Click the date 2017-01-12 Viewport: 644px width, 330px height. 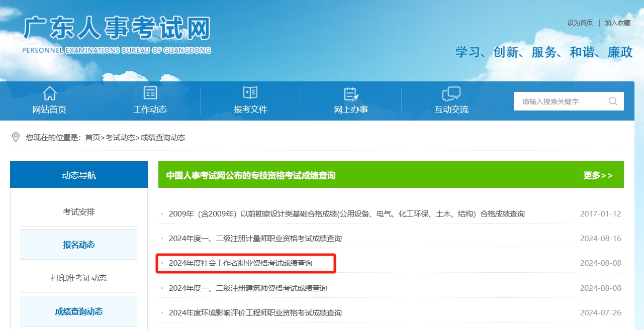(x=601, y=213)
